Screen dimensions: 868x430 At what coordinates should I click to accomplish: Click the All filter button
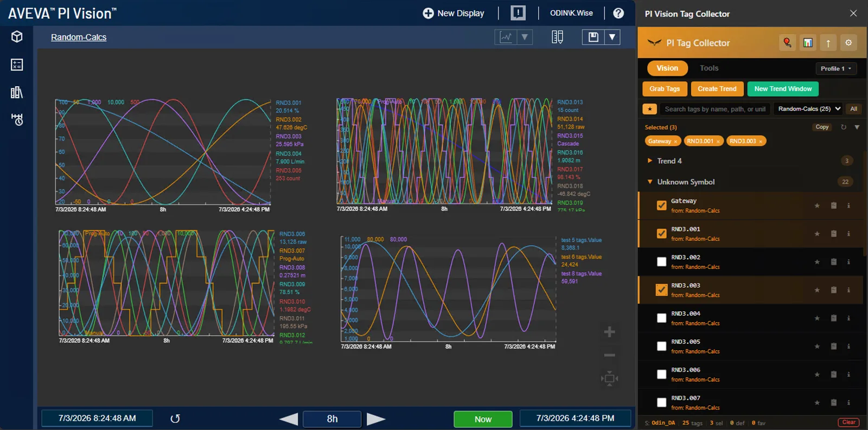tap(853, 109)
